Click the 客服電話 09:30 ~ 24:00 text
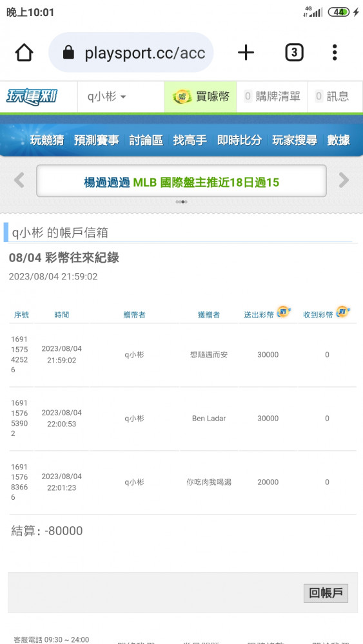 tap(52, 639)
